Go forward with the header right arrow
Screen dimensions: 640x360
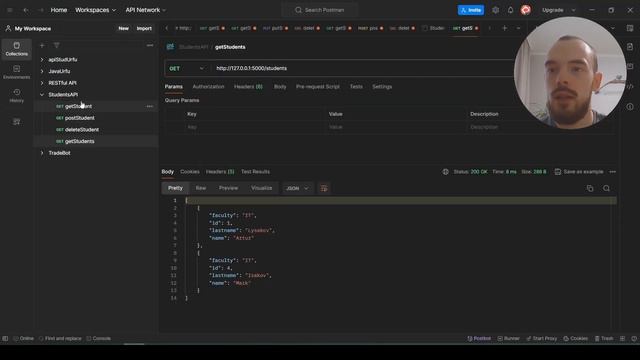click(x=41, y=10)
